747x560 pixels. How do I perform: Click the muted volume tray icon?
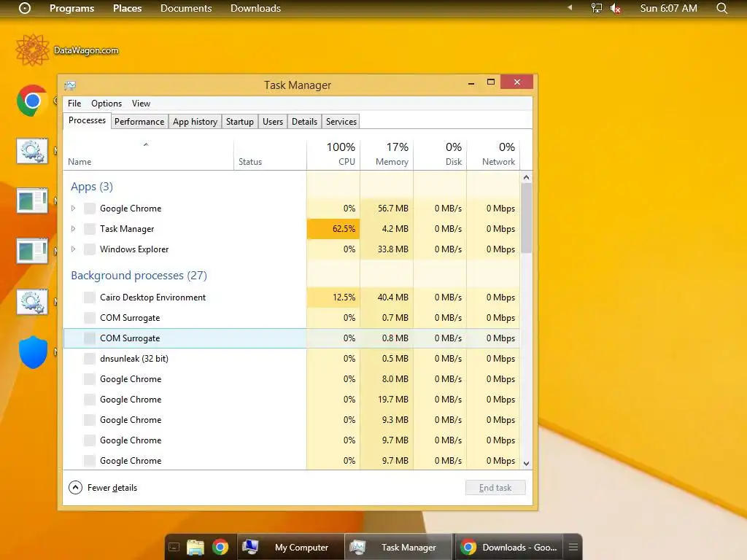tap(616, 8)
